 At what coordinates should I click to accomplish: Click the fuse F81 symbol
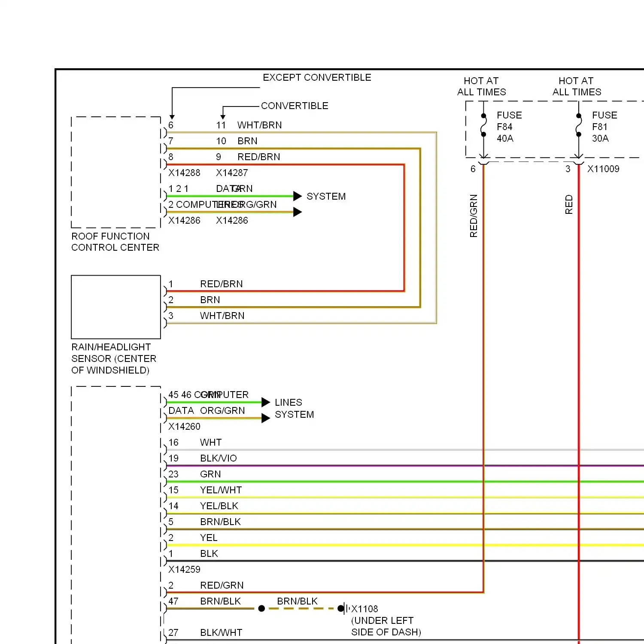[x=579, y=125]
